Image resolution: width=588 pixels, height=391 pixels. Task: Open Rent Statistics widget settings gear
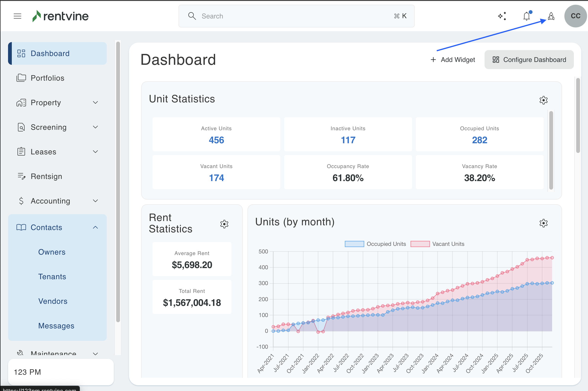[224, 224]
